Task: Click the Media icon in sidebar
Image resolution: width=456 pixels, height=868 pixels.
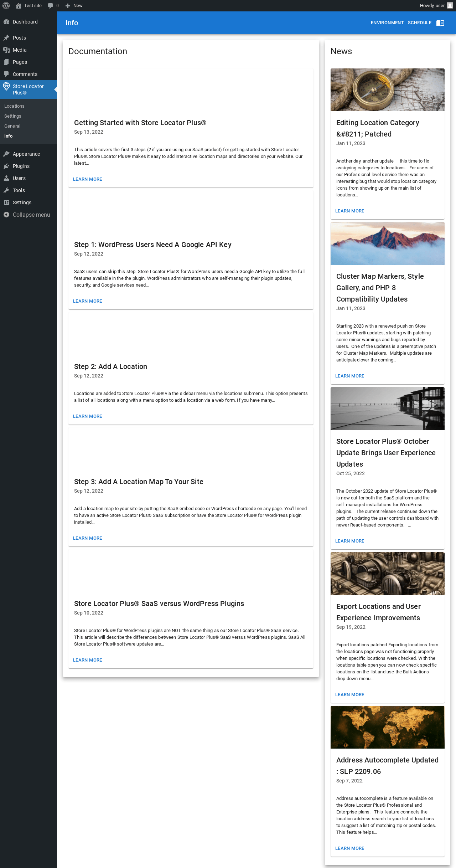Action: 6,50
